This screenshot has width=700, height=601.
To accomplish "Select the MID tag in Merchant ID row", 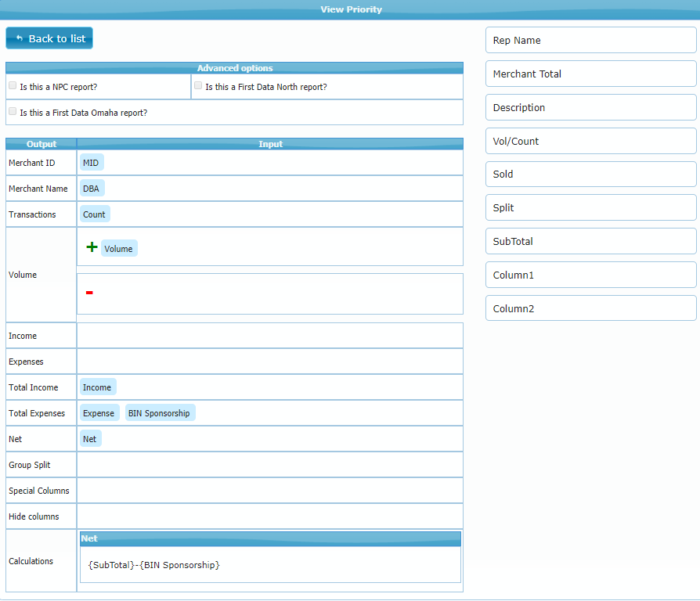I will point(91,163).
